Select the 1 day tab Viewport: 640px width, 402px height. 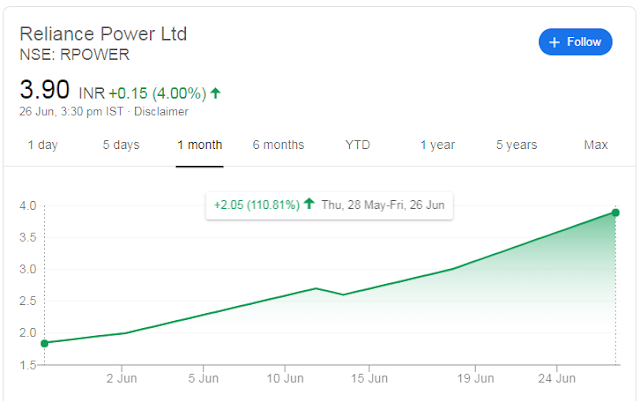[43, 145]
